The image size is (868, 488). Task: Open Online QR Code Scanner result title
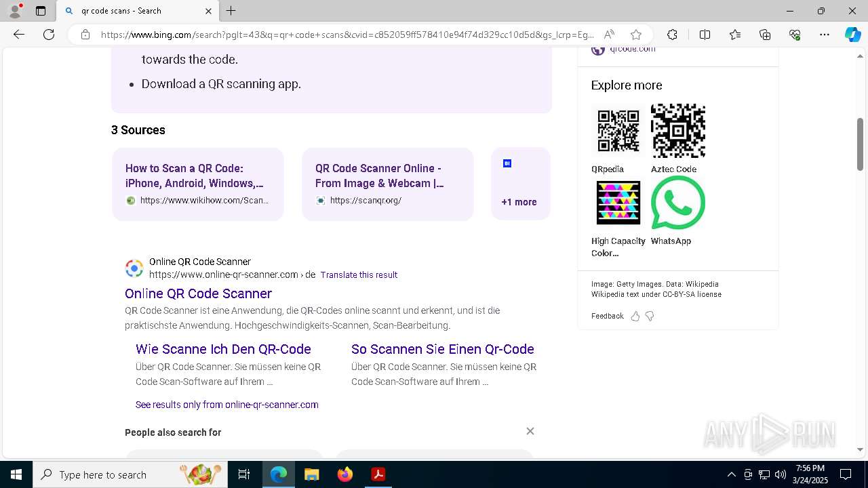198,293
